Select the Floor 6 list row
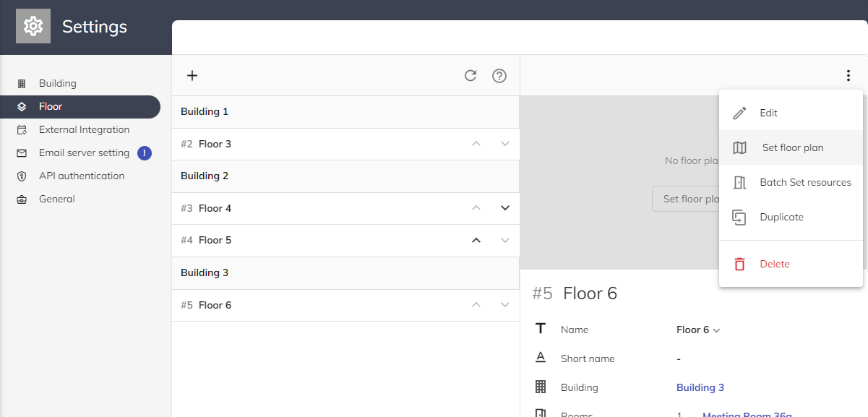This screenshot has width=868, height=417. [x=215, y=305]
